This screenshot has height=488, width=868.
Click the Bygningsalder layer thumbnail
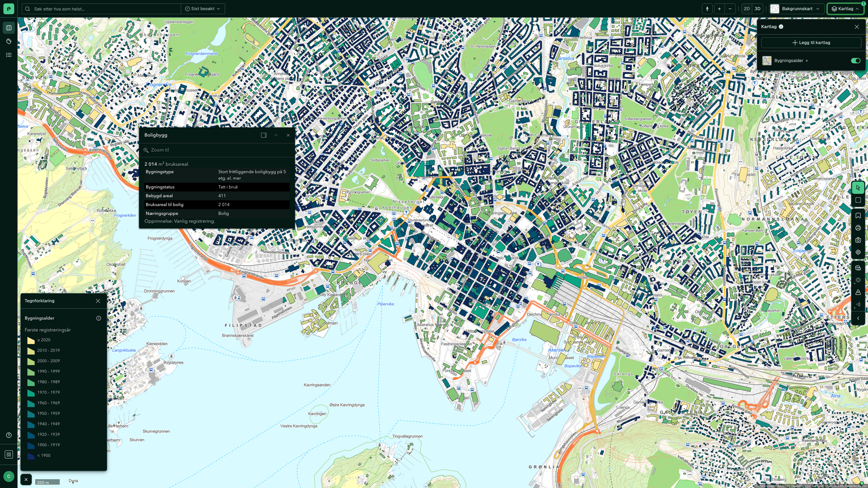767,61
